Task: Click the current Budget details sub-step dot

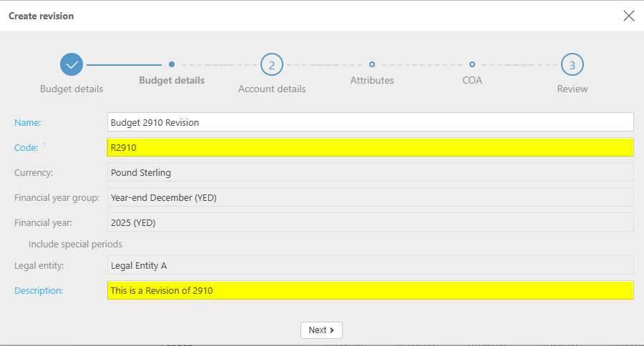Action: click(172, 64)
